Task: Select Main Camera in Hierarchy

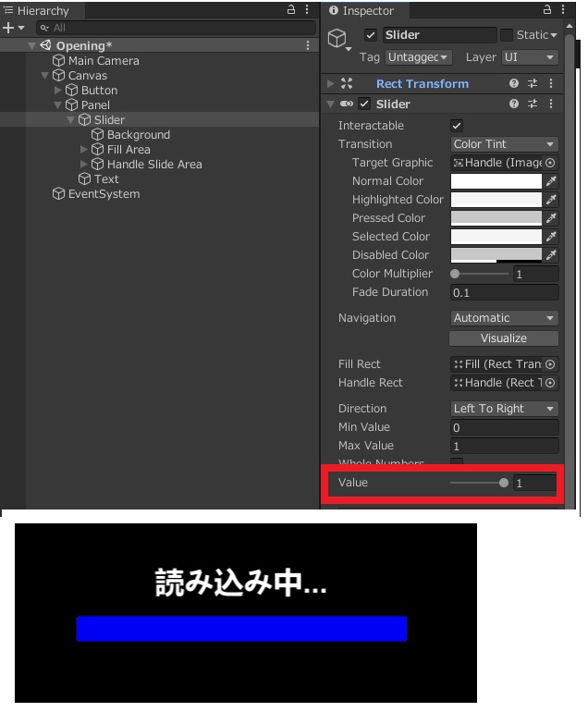Action: 104,60
